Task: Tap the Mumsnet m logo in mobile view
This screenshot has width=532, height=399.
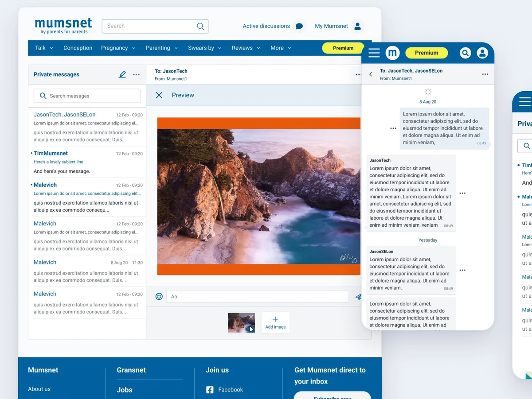Action: [x=392, y=53]
